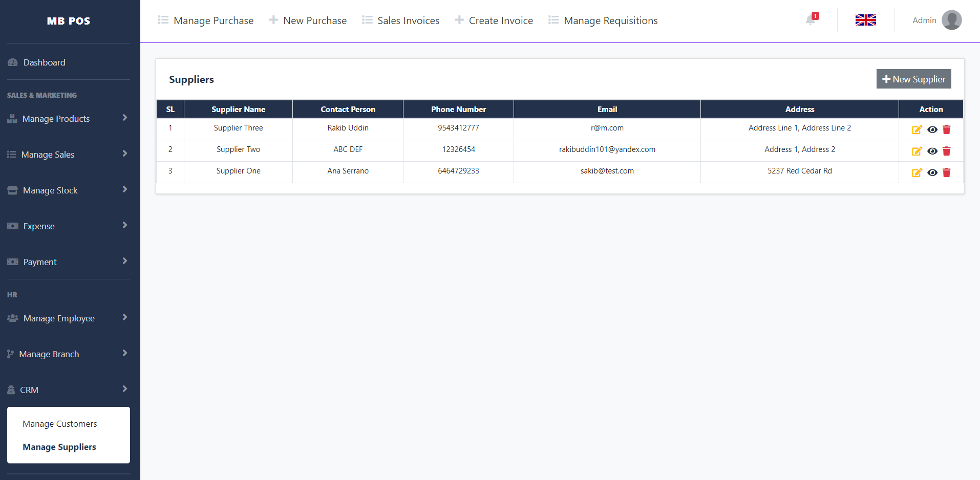Go to Sales Invoices in top navigation

[408, 20]
